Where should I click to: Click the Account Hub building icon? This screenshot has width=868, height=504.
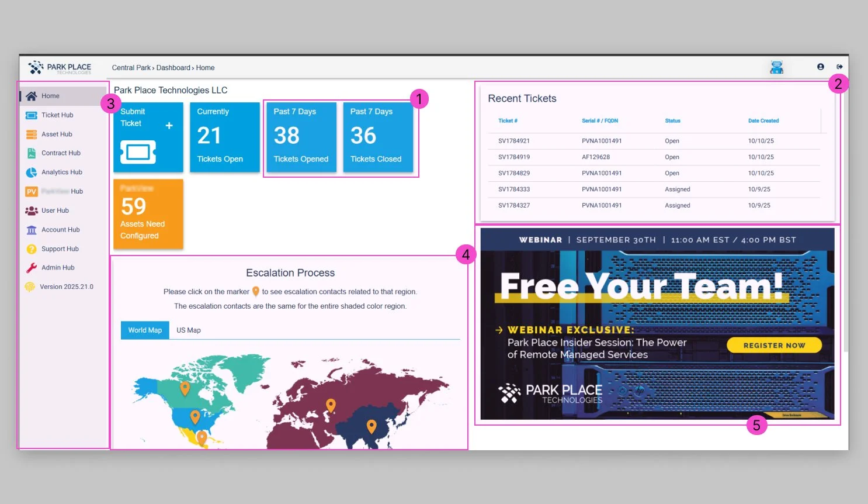(x=32, y=230)
